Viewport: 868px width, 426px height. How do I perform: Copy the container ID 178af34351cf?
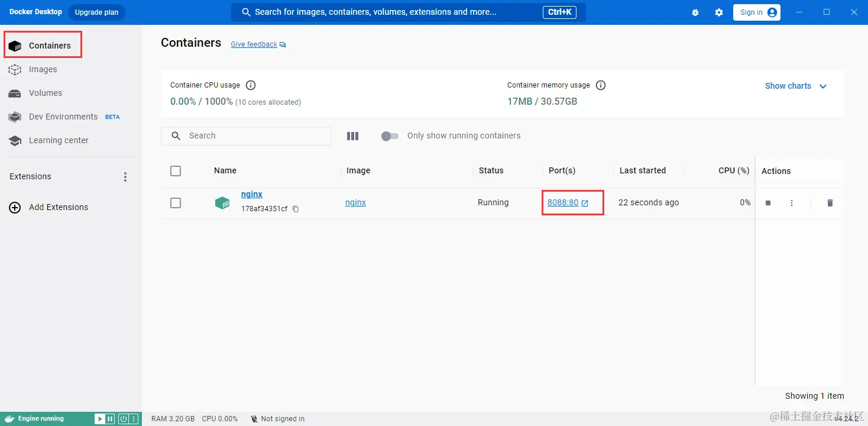(296, 209)
